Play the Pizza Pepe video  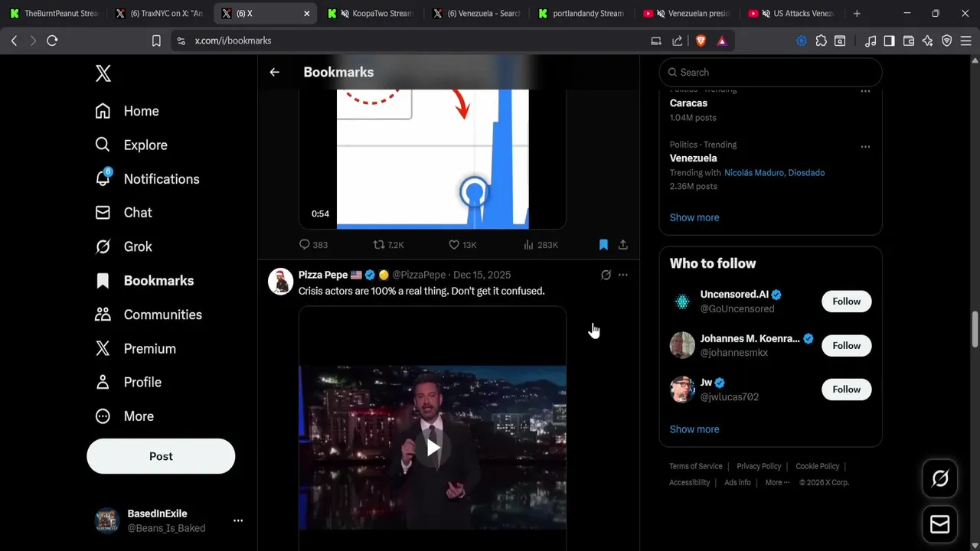click(433, 448)
